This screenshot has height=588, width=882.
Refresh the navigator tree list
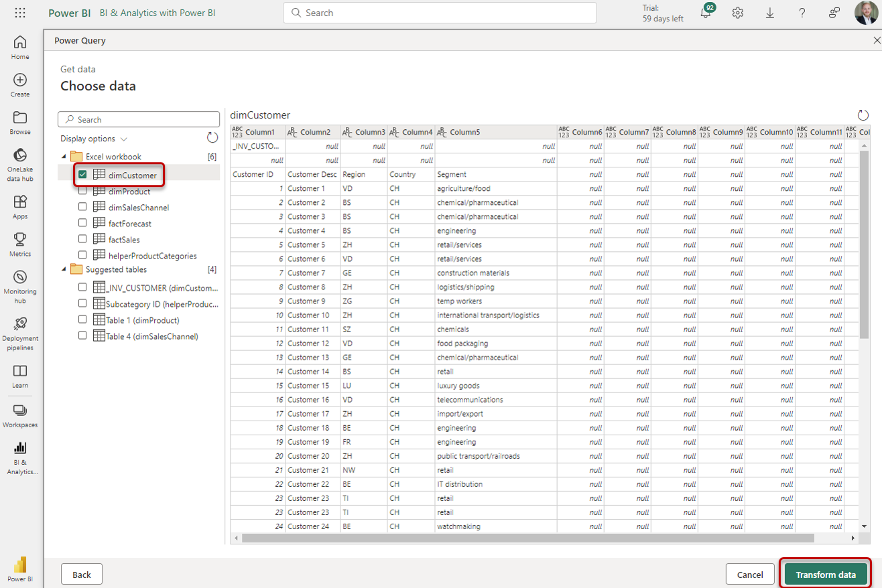(212, 137)
